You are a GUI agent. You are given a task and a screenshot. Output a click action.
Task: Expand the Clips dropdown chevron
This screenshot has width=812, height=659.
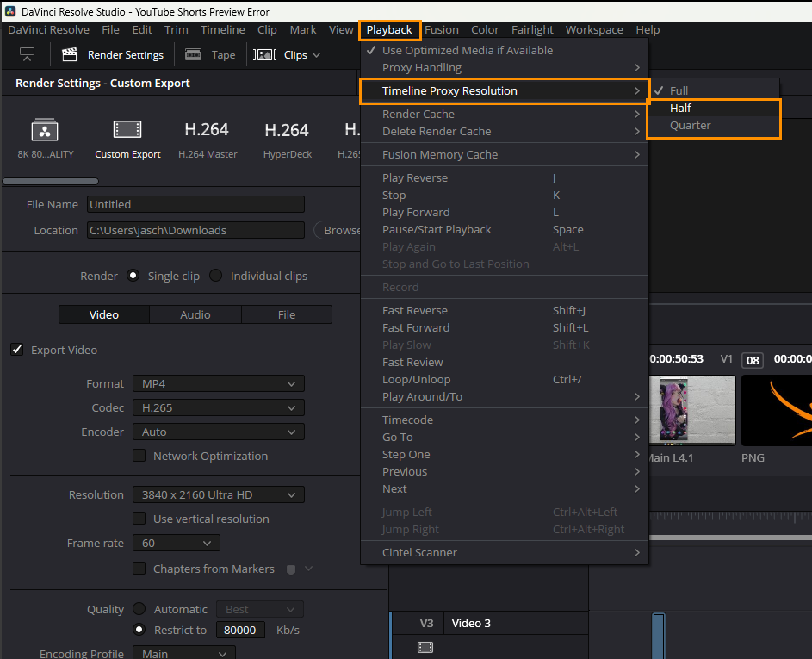pyautogui.click(x=316, y=55)
